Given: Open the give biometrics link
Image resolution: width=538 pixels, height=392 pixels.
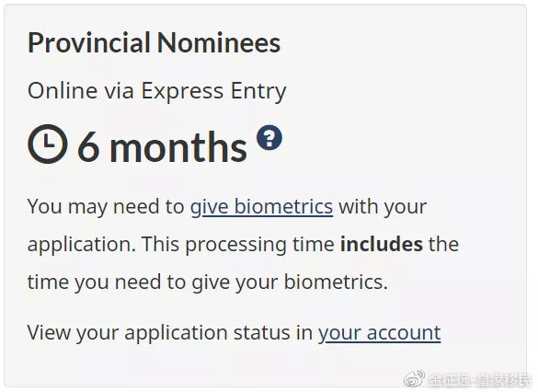Looking at the screenshot, I should coord(261,207).
